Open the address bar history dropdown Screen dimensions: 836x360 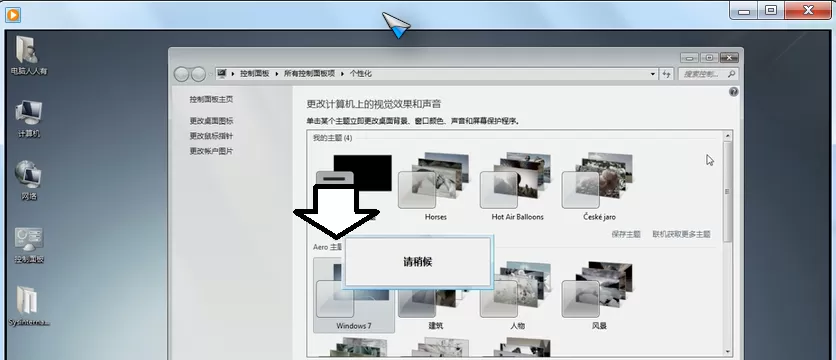[x=653, y=74]
